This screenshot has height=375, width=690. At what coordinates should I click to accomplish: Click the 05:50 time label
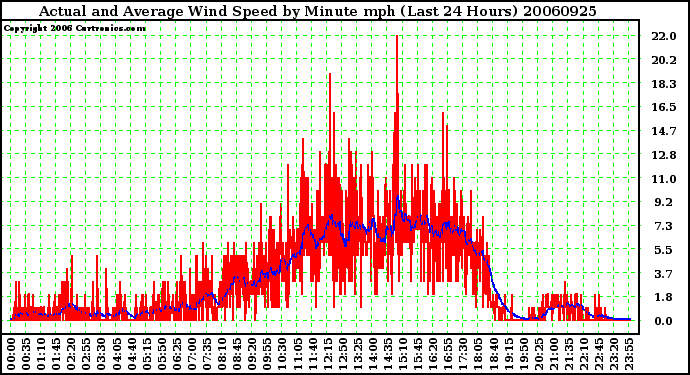161,354
